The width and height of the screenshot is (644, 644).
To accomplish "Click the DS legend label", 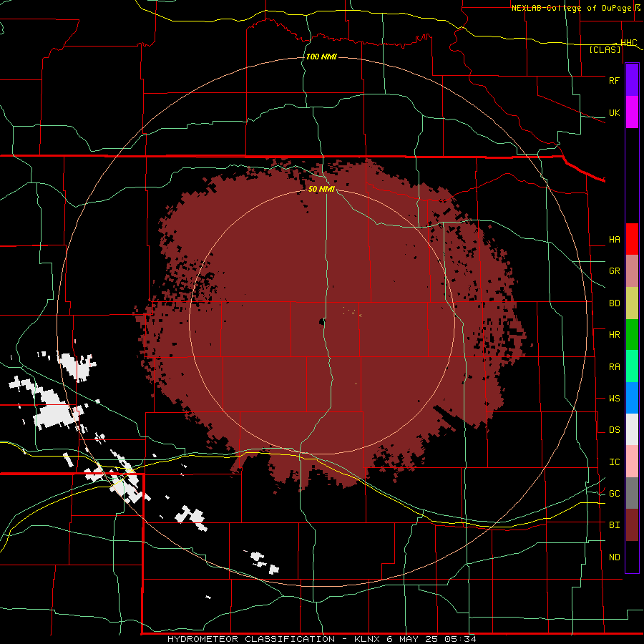I will click(x=615, y=430).
